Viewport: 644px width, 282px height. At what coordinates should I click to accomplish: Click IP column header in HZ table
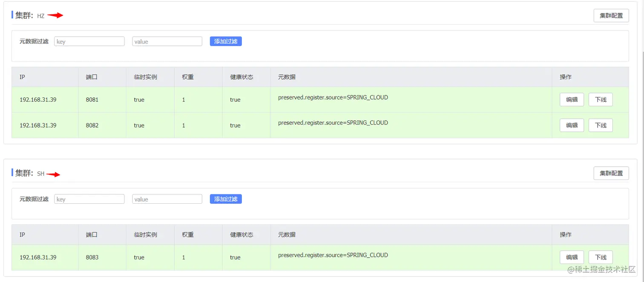click(x=22, y=77)
